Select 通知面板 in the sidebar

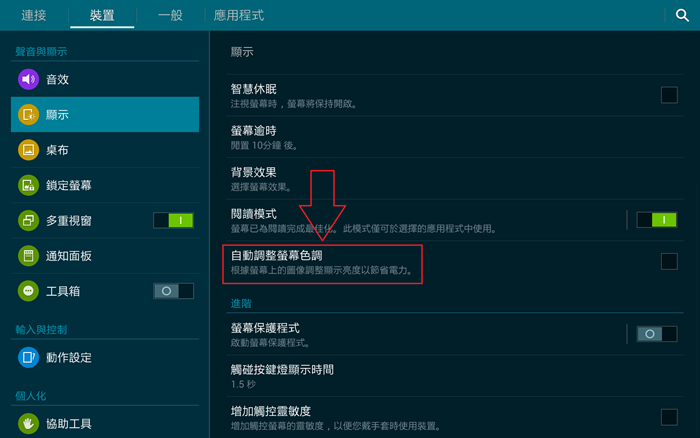105,256
